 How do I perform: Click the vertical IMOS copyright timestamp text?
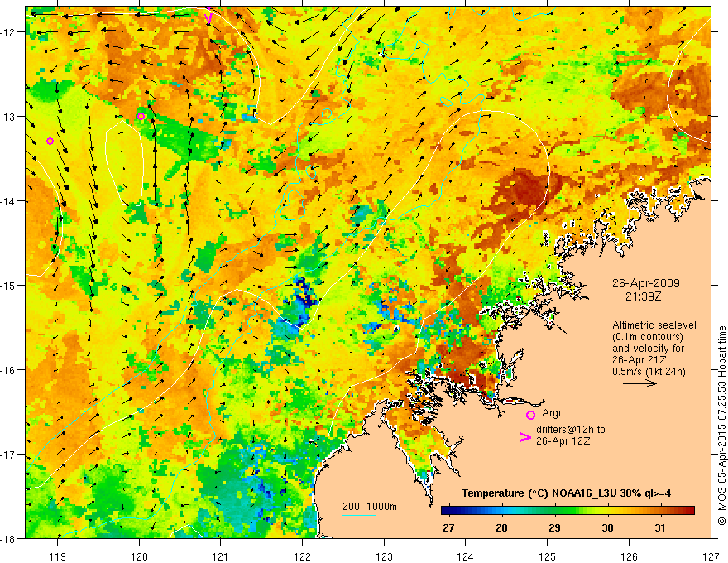tap(721, 426)
